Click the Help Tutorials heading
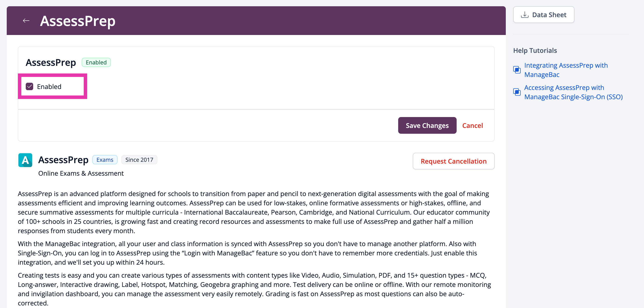Screen dimensions: 644x308 click(x=535, y=51)
